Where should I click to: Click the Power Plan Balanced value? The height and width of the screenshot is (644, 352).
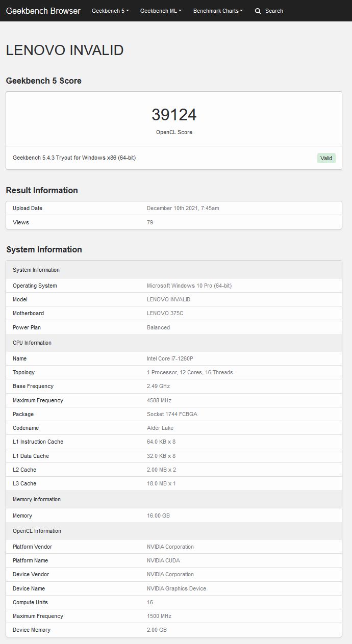[158, 327]
